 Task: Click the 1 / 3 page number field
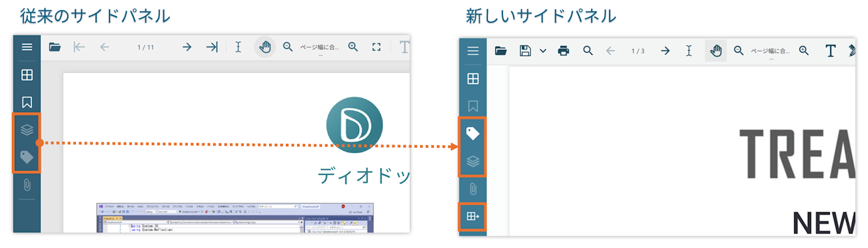pyautogui.click(x=638, y=51)
